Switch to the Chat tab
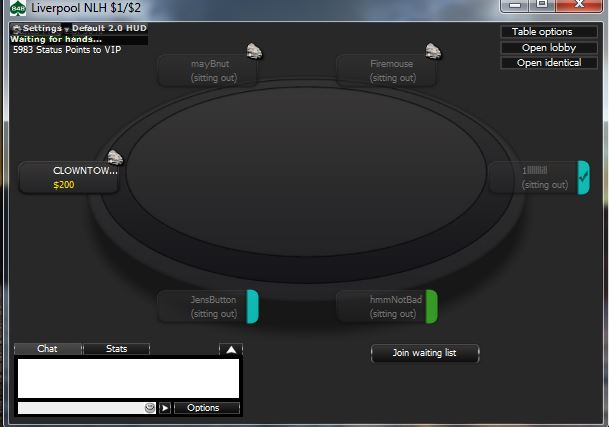This screenshot has width=609, height=427. pos(47,349)
